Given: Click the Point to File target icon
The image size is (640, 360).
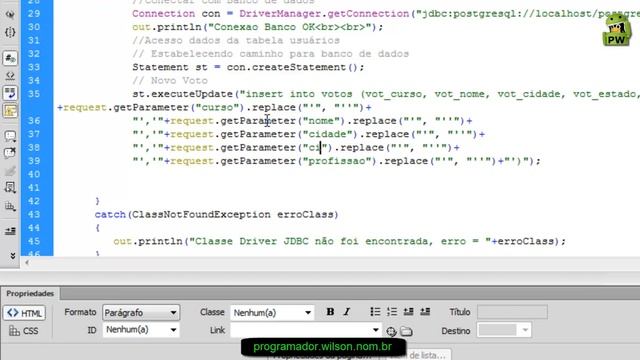Looking at the screenshot, I should (x=391, y=331).
